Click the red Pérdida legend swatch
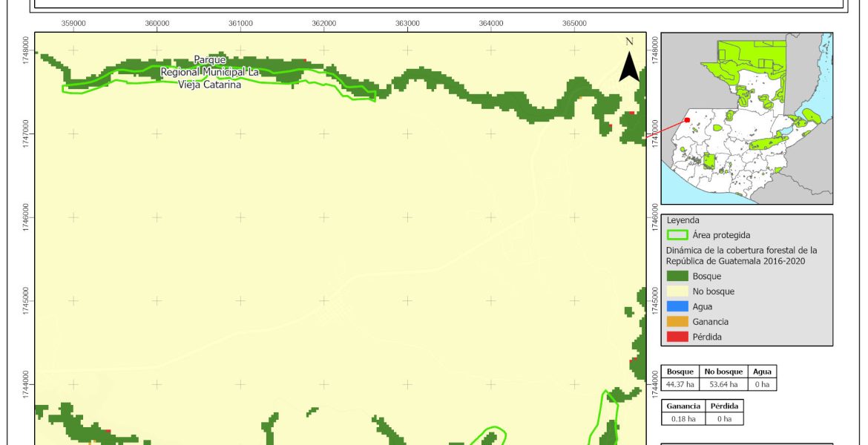The height and width of the screenshot is (445, 868). tap(677, 337)
